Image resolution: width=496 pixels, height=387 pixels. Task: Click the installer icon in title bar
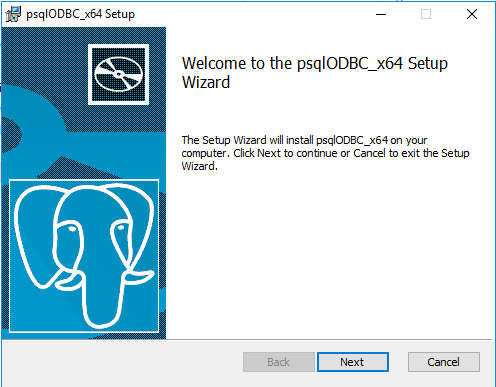click(x=13, y=14)
